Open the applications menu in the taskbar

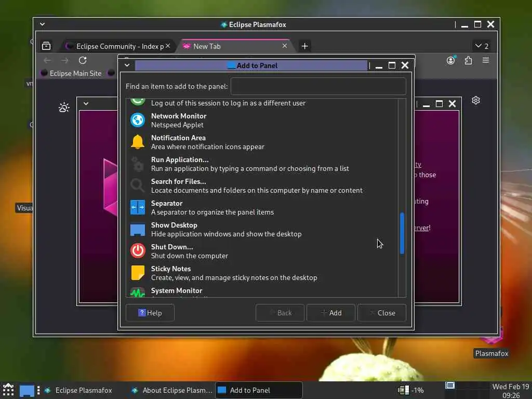8,390
